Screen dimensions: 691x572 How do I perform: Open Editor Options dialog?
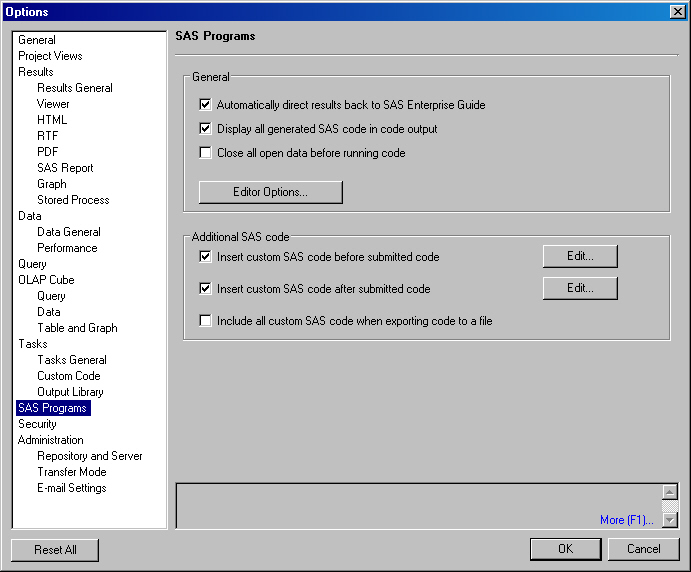click(x=270, y=192)
